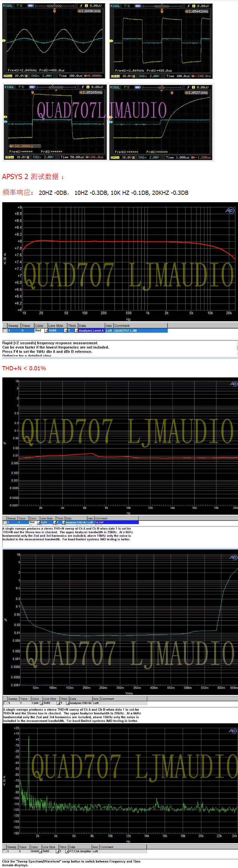This screenshot has width=238, height=868.
Task: Click orange trigger marker on sine wave scope
Action: (54, 11)
